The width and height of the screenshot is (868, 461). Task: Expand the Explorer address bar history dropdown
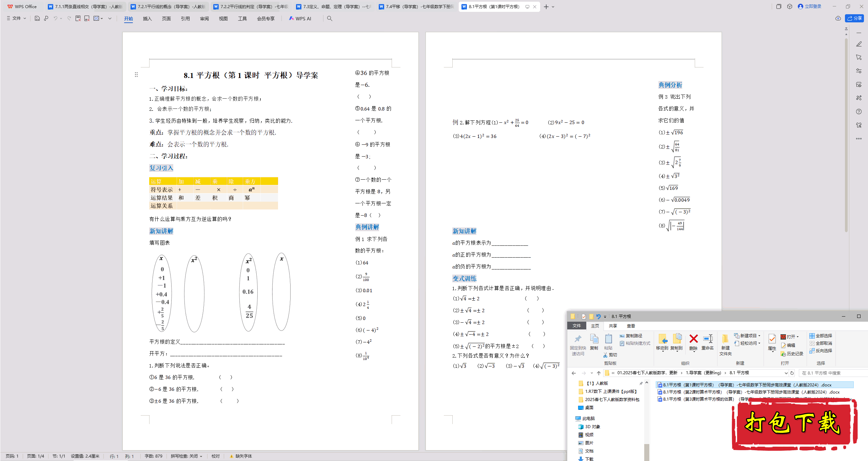786,373
